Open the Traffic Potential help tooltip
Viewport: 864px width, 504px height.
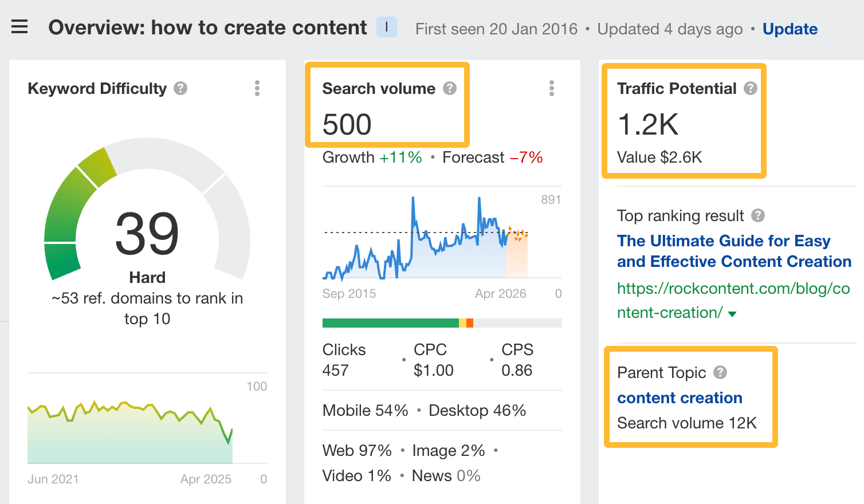751,88
